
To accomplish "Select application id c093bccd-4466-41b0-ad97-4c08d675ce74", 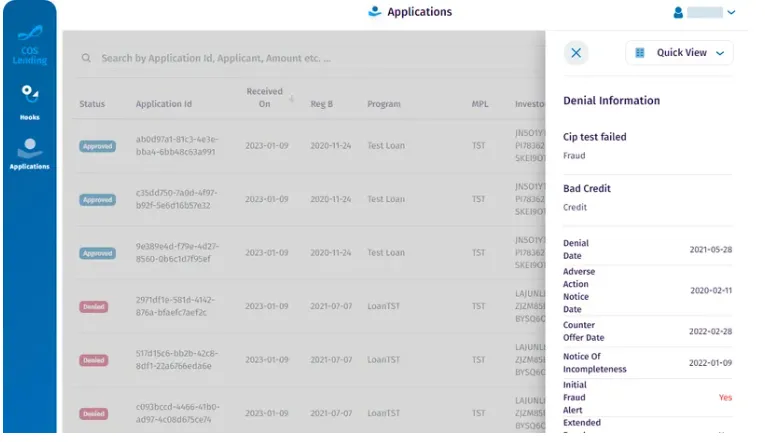I will pos(178,413).
